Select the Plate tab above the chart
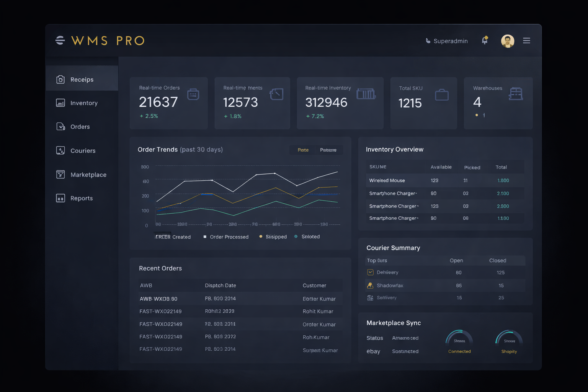 click(x=303, y=150)
